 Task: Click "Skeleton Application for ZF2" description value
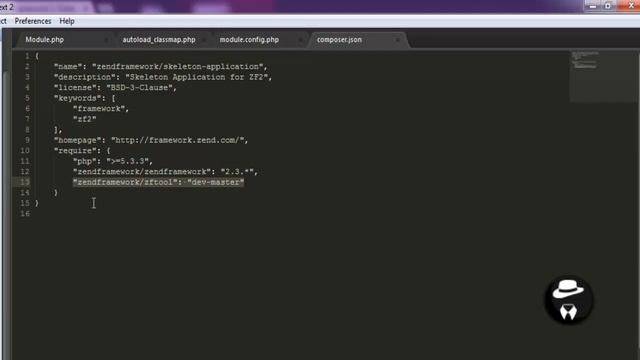(196, 77)
